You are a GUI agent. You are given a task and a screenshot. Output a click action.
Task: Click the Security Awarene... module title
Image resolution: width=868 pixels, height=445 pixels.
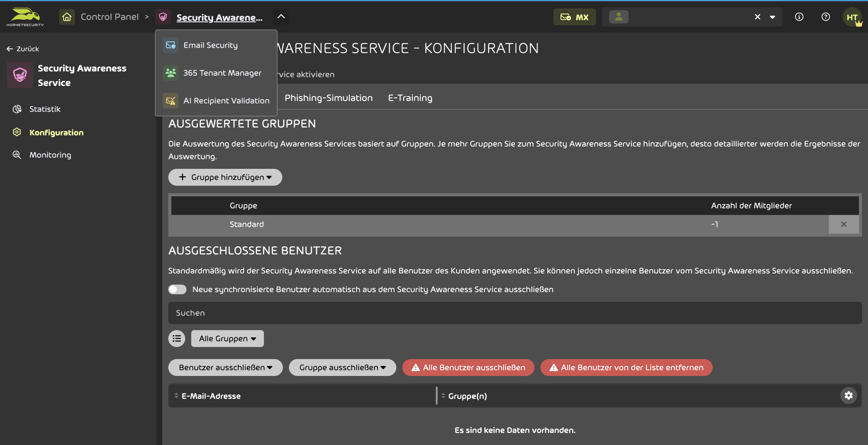(x=219, y=17)
